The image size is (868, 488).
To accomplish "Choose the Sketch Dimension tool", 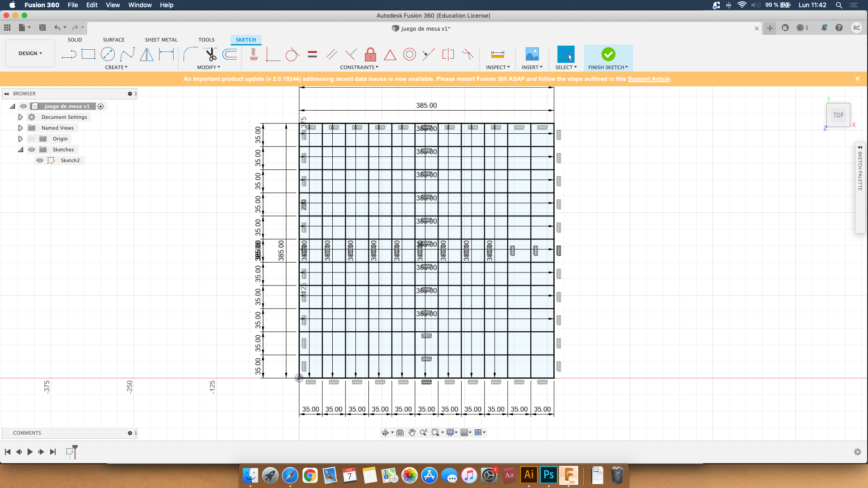I will pyautogui.click(x=166, y=55).
